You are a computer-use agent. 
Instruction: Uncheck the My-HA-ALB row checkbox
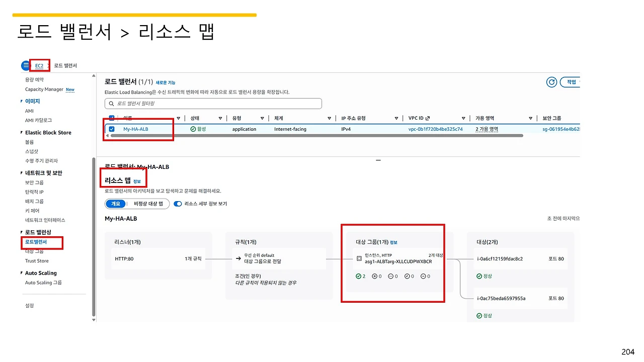pyautogui.click(x=111, y=129)
